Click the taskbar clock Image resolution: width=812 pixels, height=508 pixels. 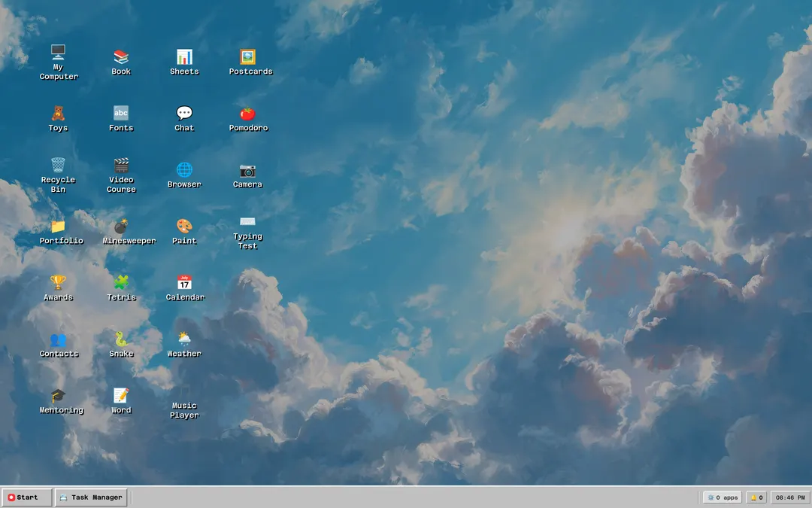[789, 497]
